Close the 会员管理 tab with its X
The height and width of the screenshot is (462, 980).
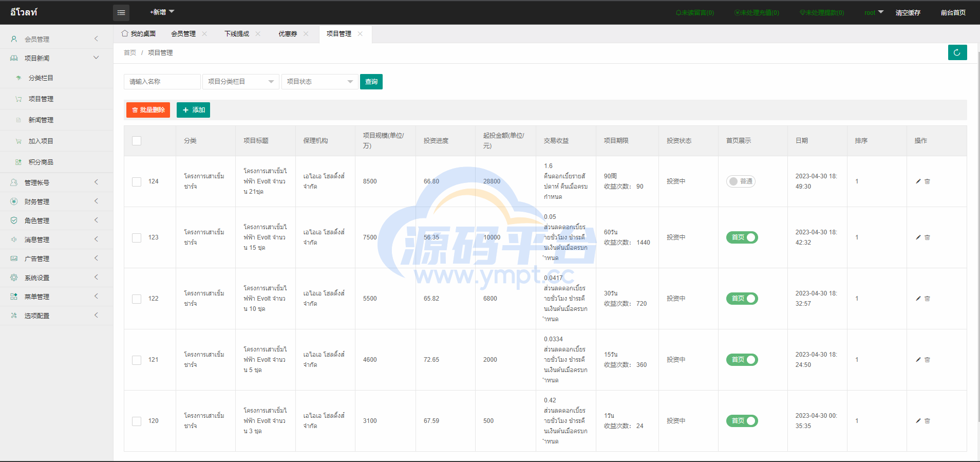pos(204,34)
